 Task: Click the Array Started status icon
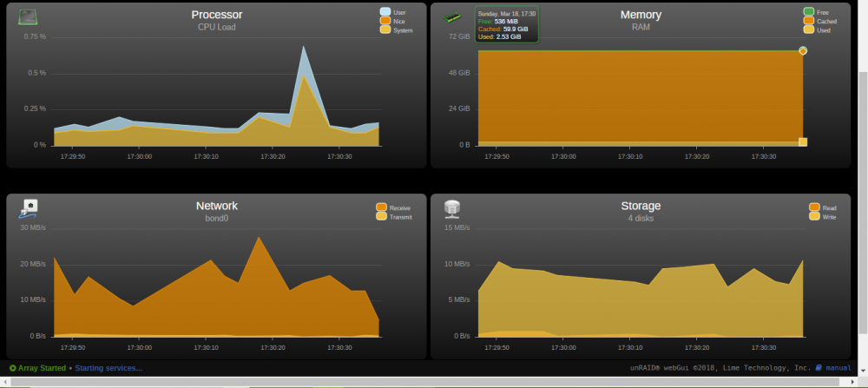[x=13, y=368]
